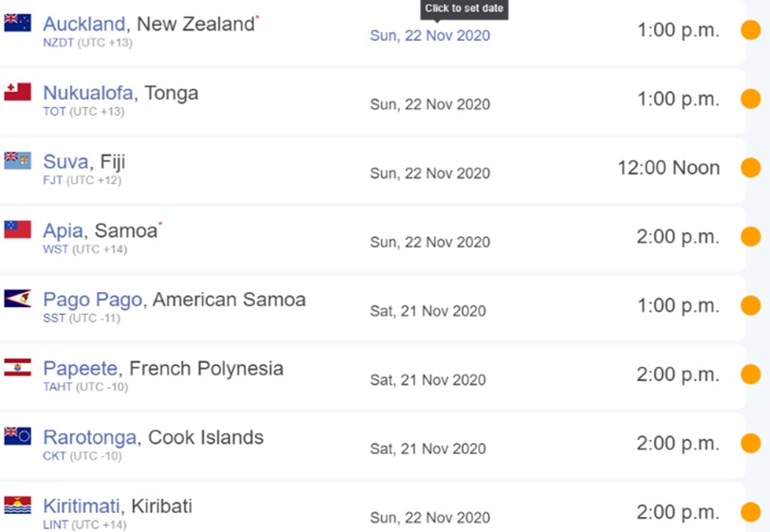Click the Apia 2:00 p.m. time
This screenshot has height=532, width=770.
point(677,236)
